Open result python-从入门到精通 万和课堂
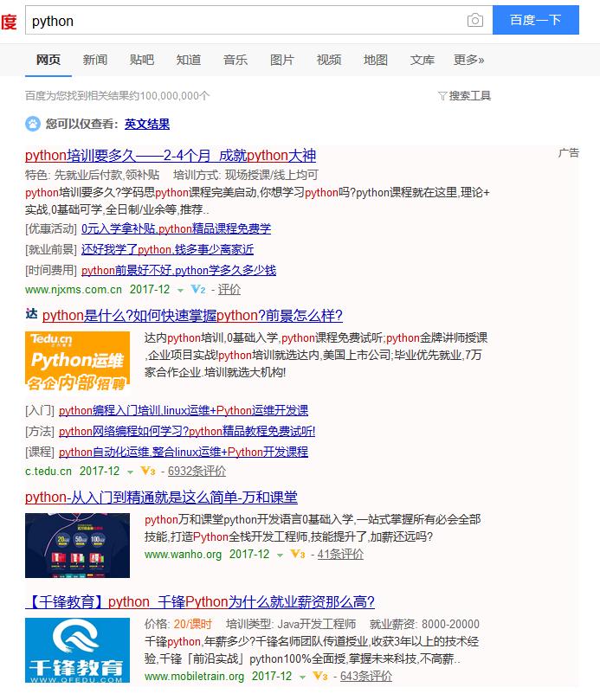The width and height of the screenshot is (600, 700). 161,498
